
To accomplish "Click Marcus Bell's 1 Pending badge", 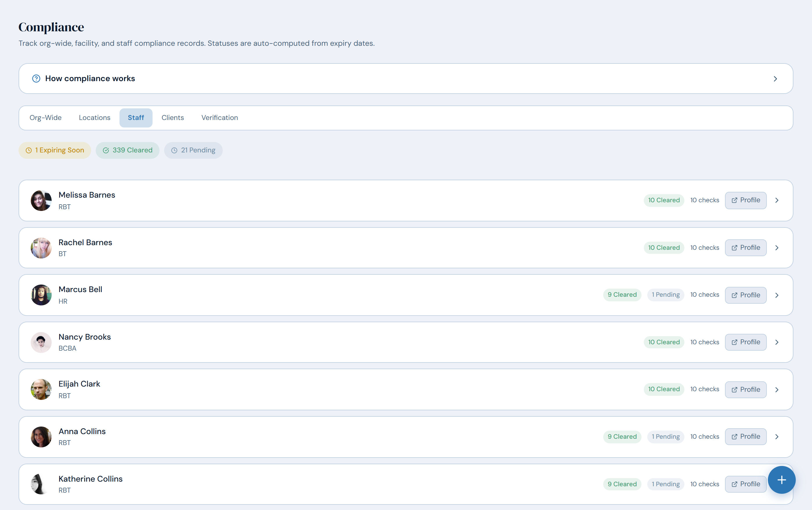I will [666, 295].
